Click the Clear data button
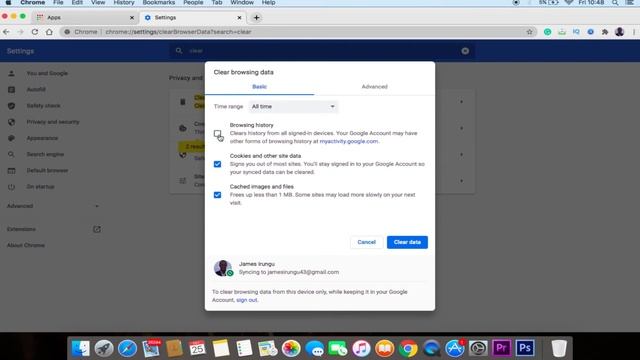 [x=407, y=242]
